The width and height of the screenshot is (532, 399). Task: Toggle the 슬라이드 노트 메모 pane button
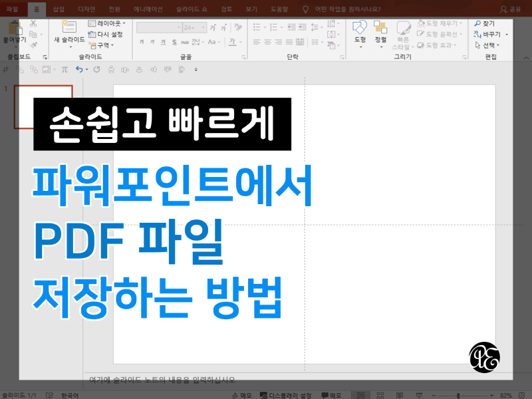(242, 395)
